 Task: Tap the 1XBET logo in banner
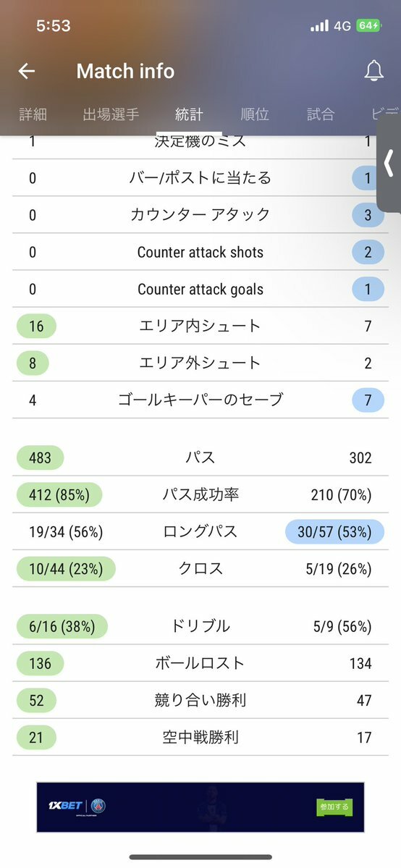[65, 806]
